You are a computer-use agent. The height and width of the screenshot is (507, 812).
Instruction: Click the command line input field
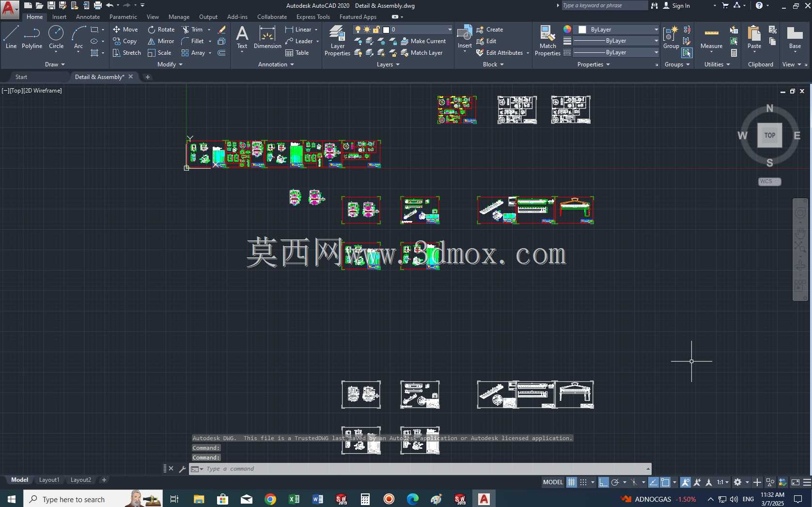pos(420,469)
